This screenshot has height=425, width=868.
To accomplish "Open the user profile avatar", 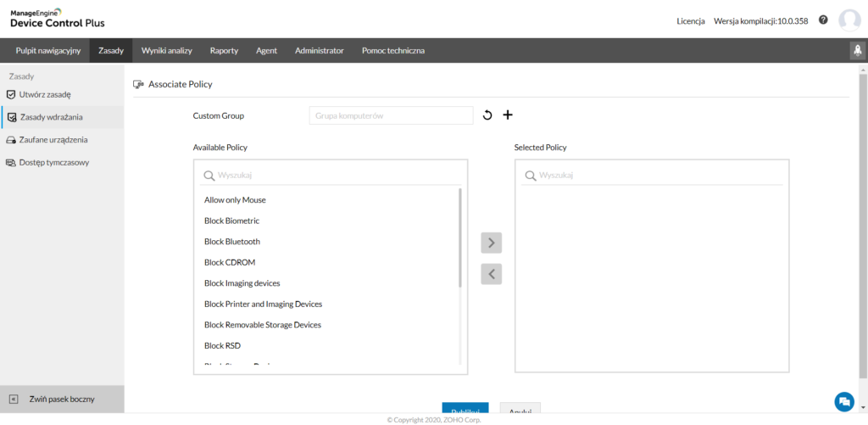I will coord(849,20).
